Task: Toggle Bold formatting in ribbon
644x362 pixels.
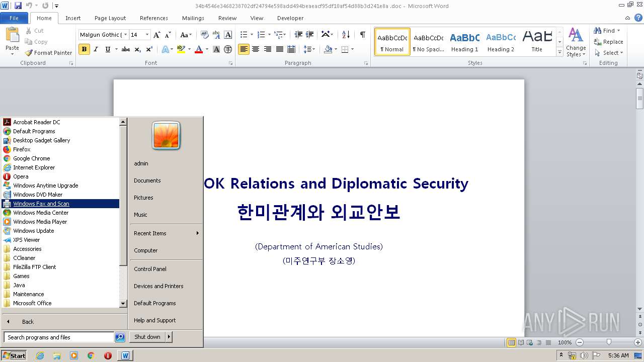Action: [x=84, y=49]
